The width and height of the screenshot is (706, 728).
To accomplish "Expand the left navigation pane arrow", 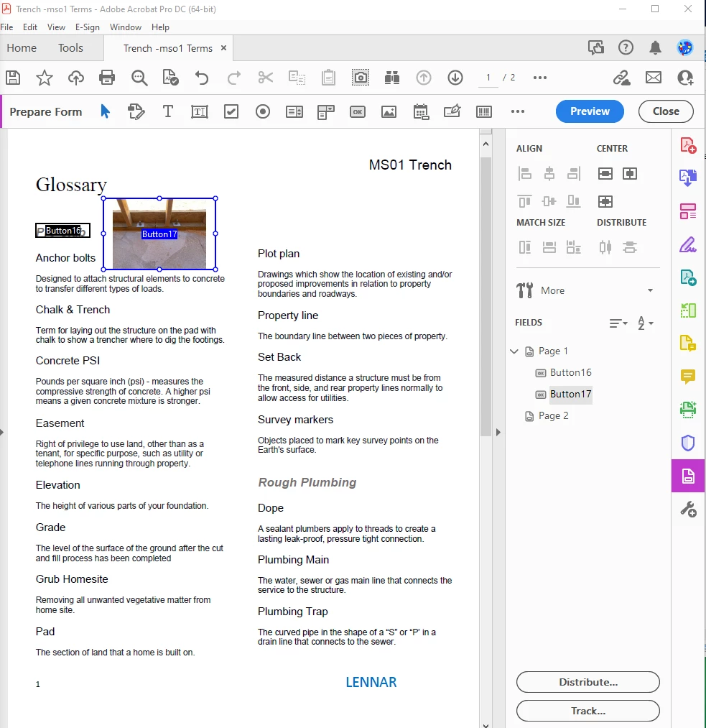I will point(2,432).
